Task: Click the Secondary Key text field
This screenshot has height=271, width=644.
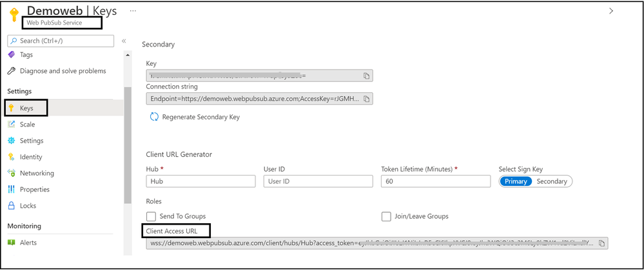Action: (x=260, y=76)
